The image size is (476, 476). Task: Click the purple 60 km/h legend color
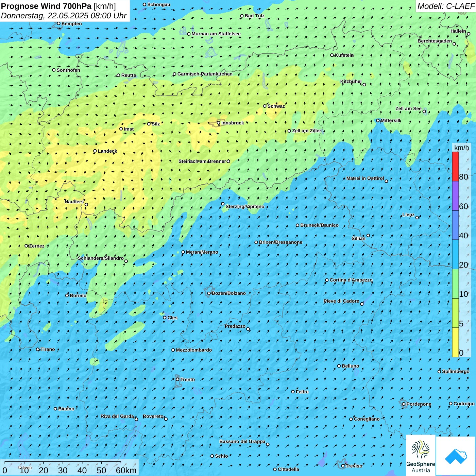pos(455,196)
